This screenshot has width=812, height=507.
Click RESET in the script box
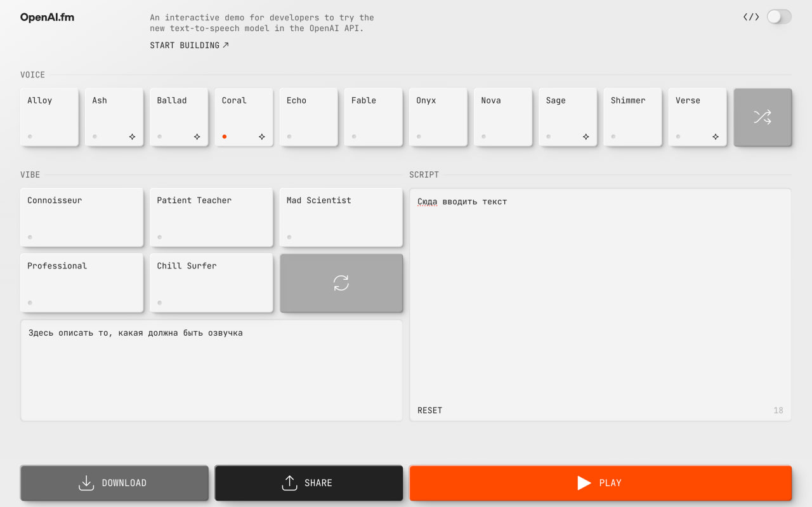coord(429,411)
